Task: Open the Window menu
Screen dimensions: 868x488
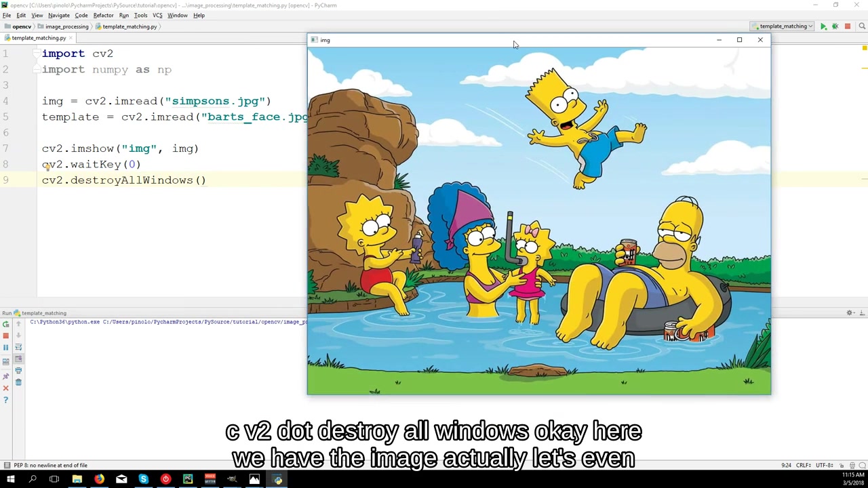Action: click(x=178, y=15)
